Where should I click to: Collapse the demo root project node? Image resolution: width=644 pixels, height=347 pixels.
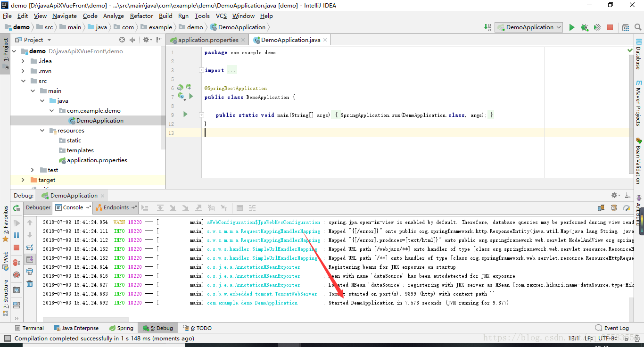pyautogui.click(x=14, y=51)
